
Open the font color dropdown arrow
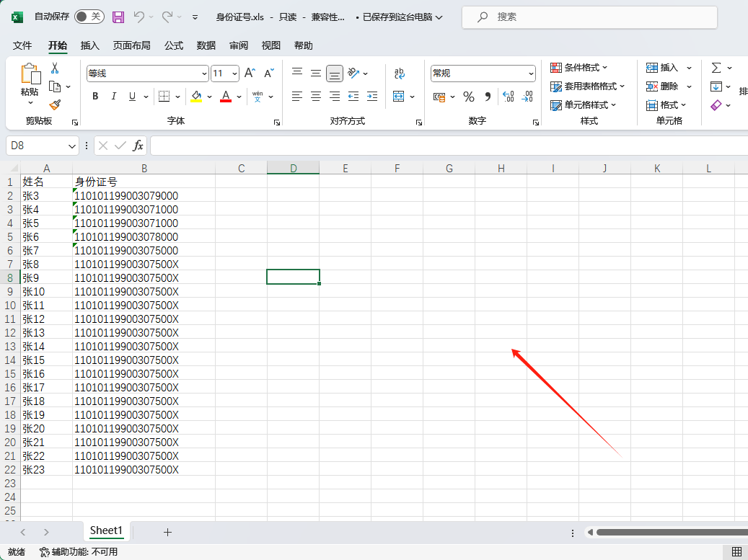pyautogui.click(x=238, y=96)
